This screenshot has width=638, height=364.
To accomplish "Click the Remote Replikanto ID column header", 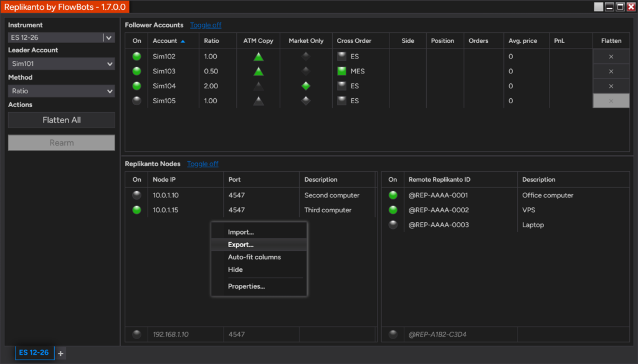I will pos(460,180).
